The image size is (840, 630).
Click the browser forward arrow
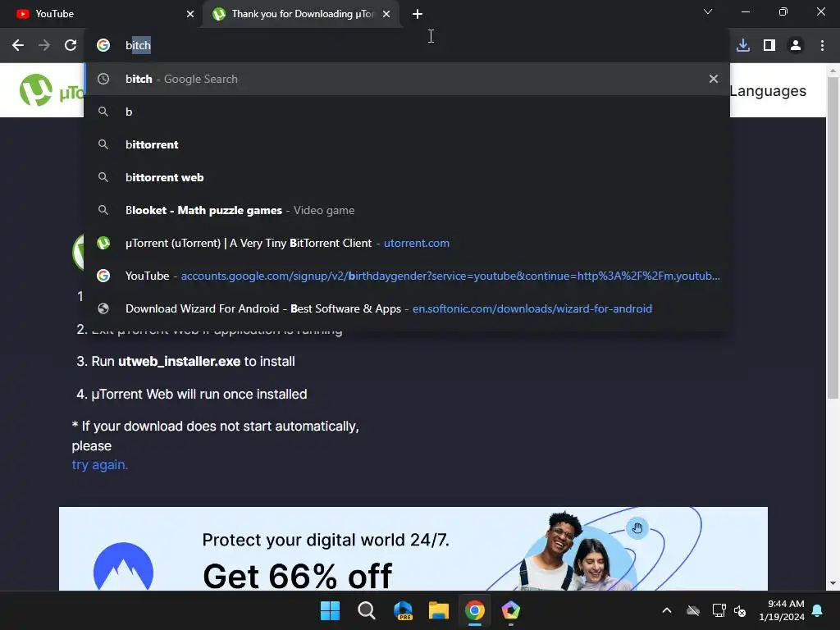(44, 46)
